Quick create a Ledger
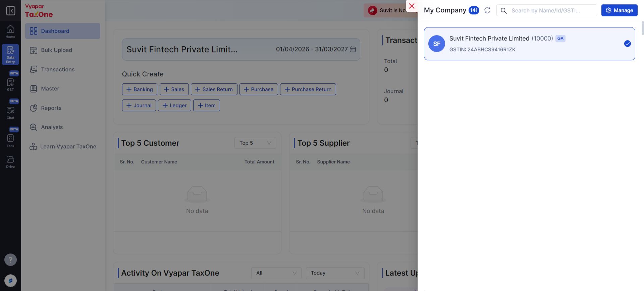The image size is (644, 291). coord(174,105)
